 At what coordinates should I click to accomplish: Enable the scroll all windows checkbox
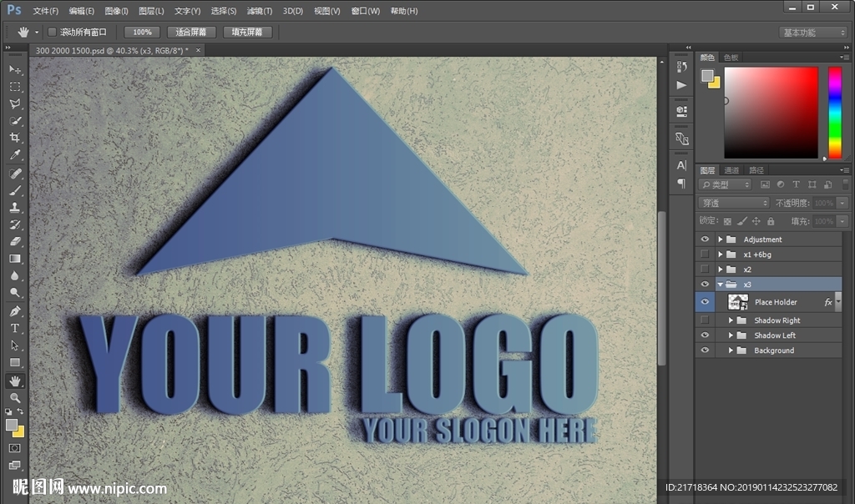52,33
